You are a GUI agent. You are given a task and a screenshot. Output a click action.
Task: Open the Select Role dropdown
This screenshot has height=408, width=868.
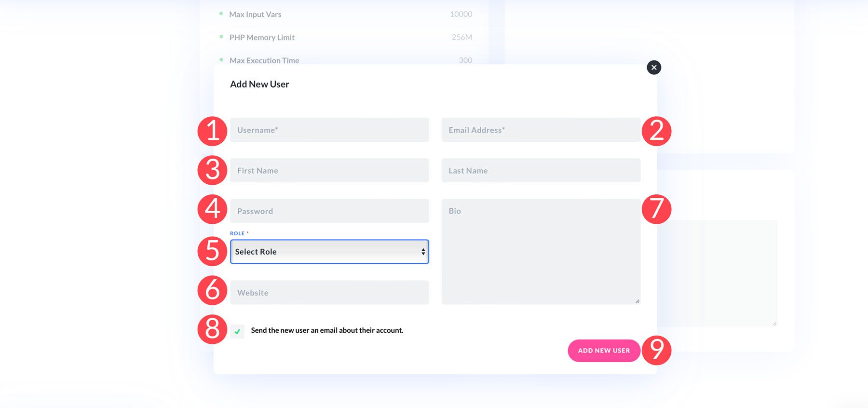coord(329,252)
